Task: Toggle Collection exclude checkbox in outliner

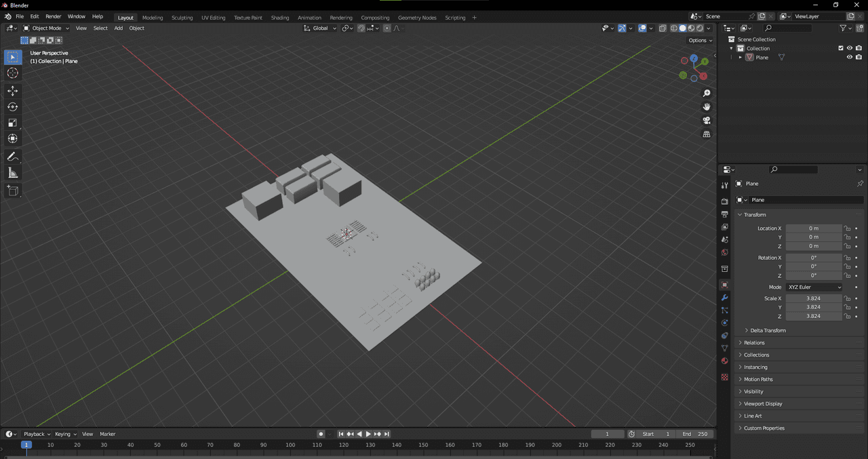Action: click(841, 48)
